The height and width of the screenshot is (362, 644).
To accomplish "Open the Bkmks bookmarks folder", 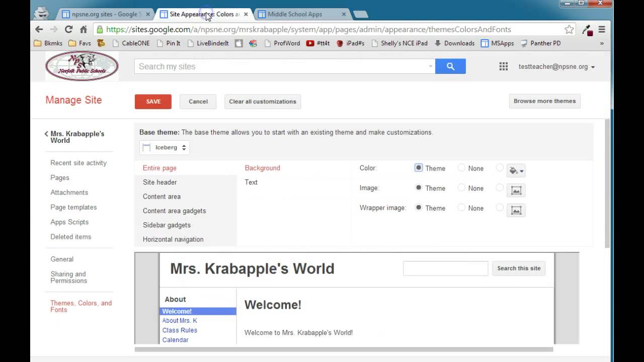I will (x=48, y=43).
